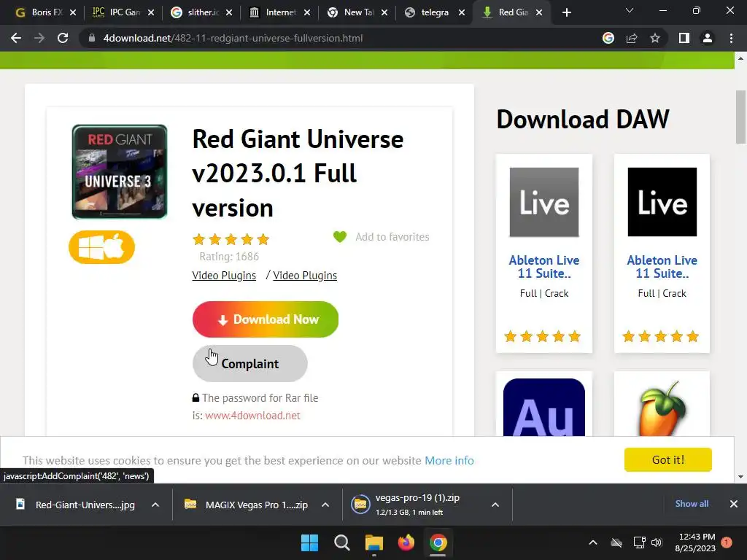747x560 pixels.
Task: Open the browser side panel
Action: pyautogui.click(x=684, y=38)
